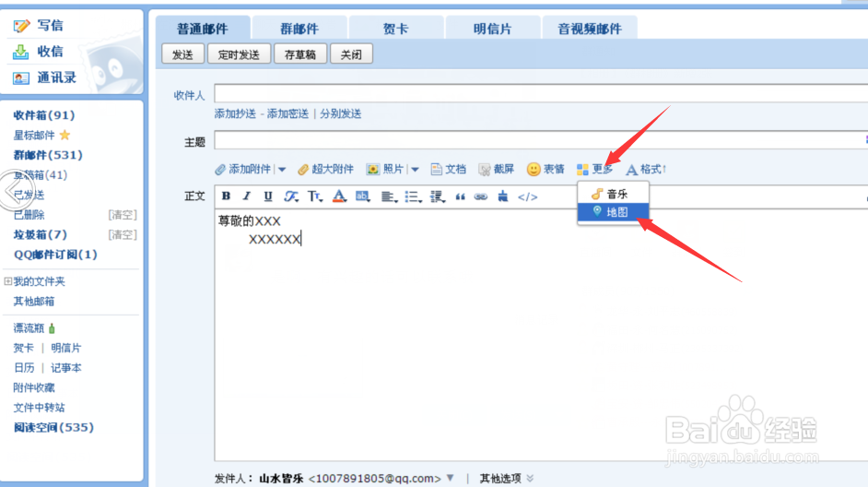Viewport: 868px width, 487px height.
Task: Clear the 已删除 folder via 清空
Action: (x=123, y=214)
